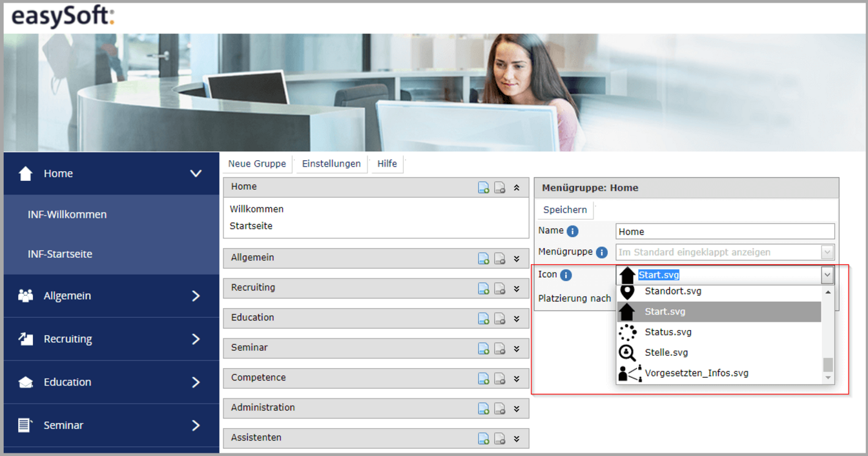Image resolution: width=868 pixels, height=456 pixels.
Task: Click the add-page icon in the Assistenten header
Action: point(483,439)
